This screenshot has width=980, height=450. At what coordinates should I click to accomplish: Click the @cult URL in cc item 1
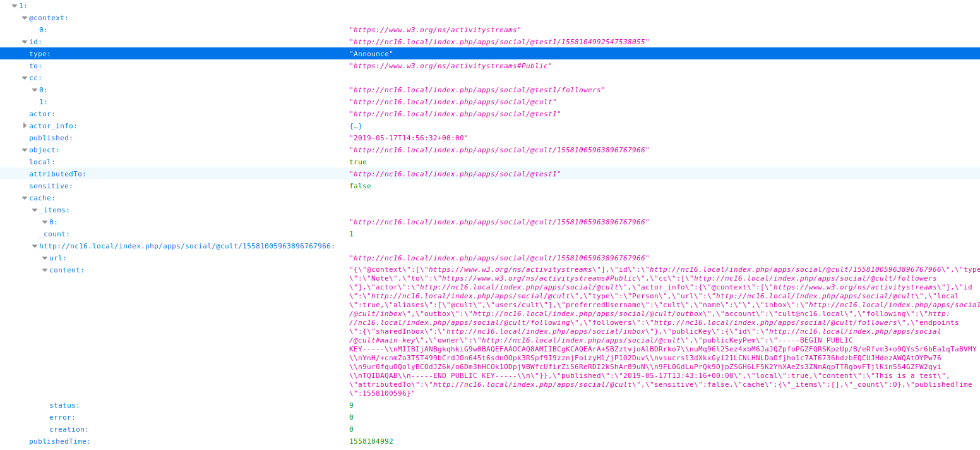pos(453,102)
